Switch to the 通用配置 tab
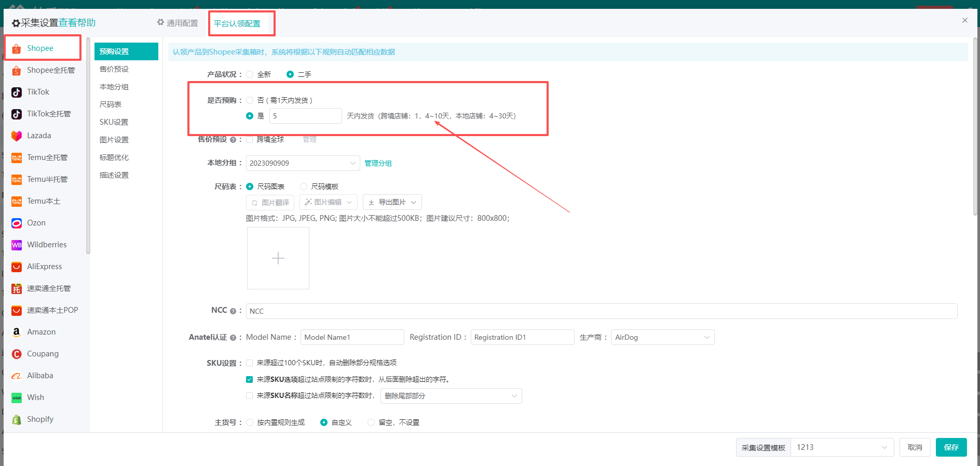The height and width of the screenshot is (466, 980). (178, 23)
